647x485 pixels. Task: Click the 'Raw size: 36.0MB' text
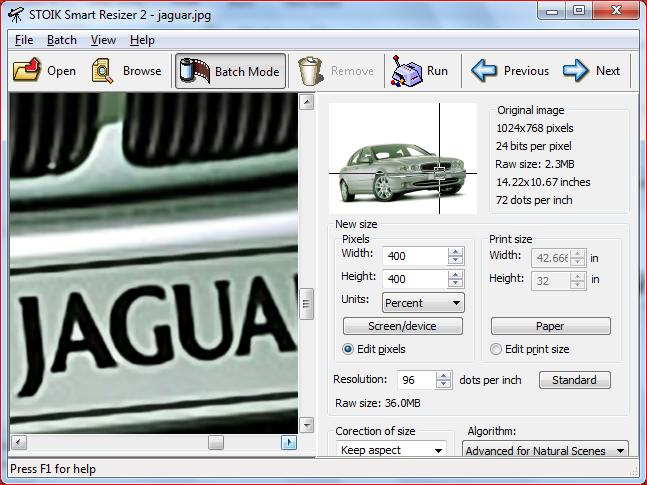(378, 403)
